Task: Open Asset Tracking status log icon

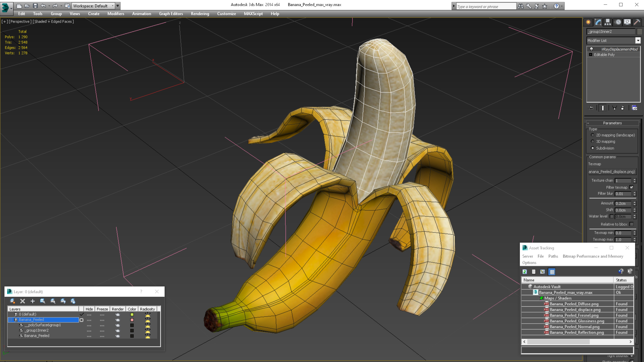Action: coord(534,272)
